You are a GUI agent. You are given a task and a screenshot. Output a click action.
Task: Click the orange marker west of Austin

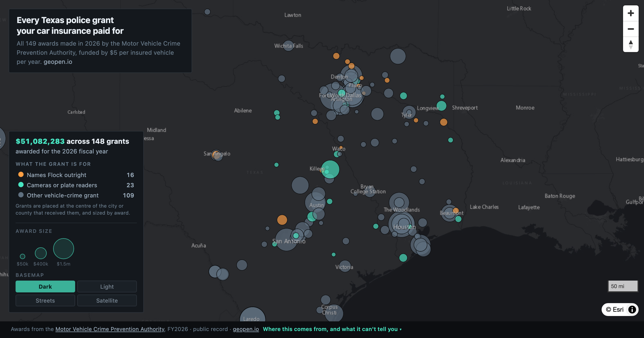282,220
